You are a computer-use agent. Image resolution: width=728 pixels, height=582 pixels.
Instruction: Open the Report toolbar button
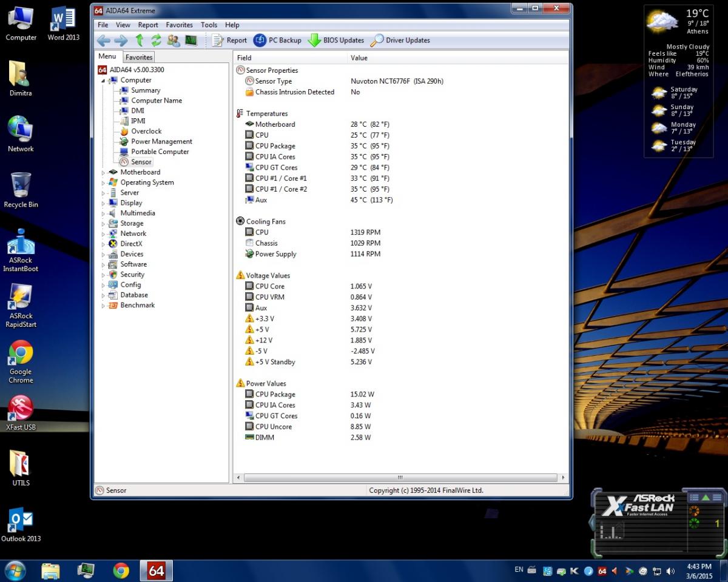pyautogui.click(x=229, y=41)
